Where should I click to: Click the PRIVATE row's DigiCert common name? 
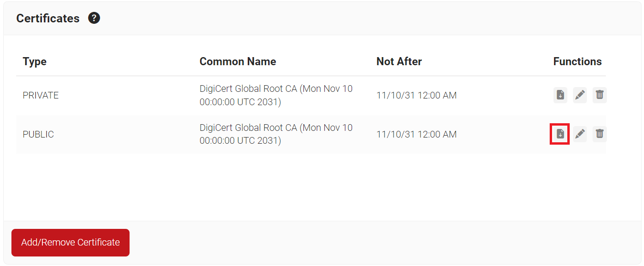pos(276,95)
